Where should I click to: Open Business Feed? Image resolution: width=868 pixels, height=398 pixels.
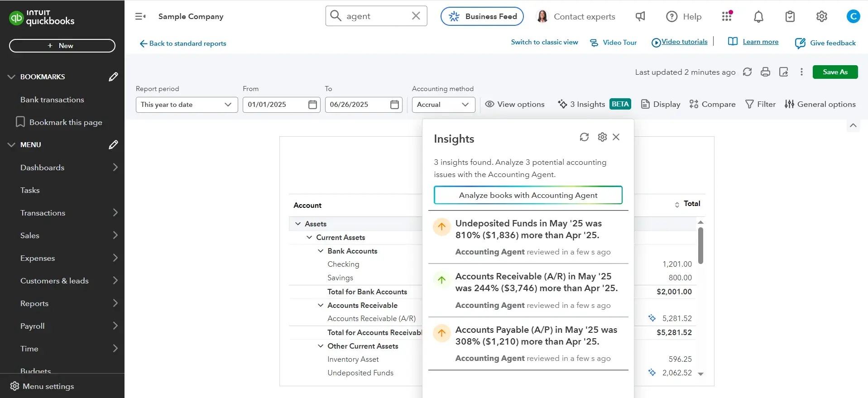click(482, 16)
